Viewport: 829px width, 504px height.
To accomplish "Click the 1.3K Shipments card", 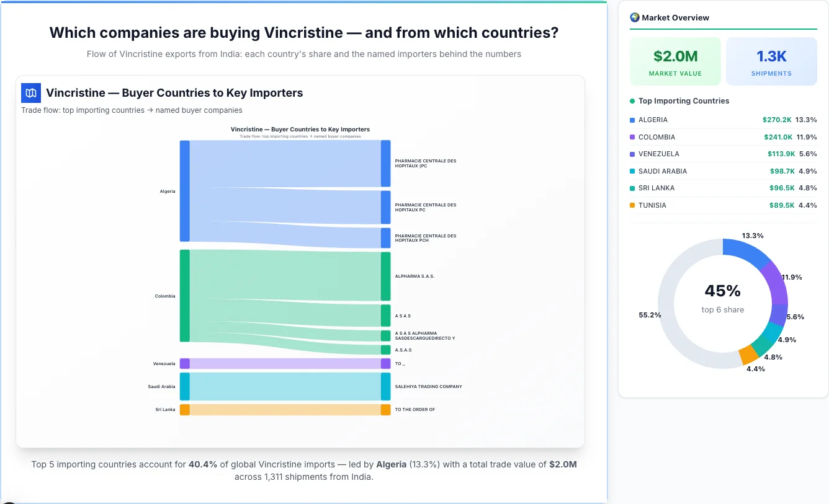I will click(771, 61).
